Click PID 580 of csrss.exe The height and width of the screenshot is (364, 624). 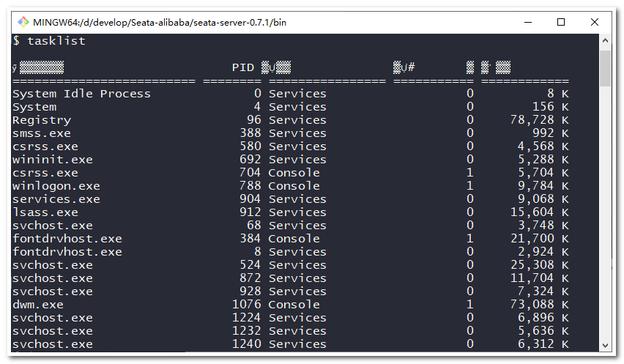point(250,146)
